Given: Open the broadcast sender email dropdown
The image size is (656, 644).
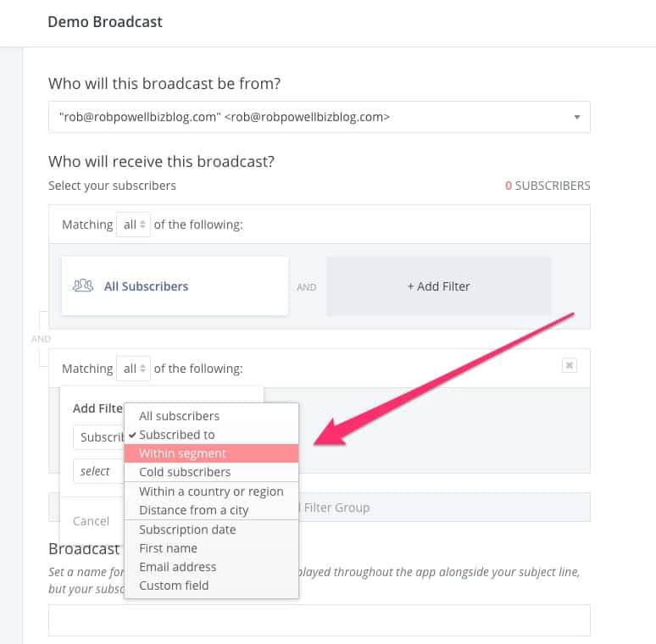Looking at the screenshot, I should [319, 117].
